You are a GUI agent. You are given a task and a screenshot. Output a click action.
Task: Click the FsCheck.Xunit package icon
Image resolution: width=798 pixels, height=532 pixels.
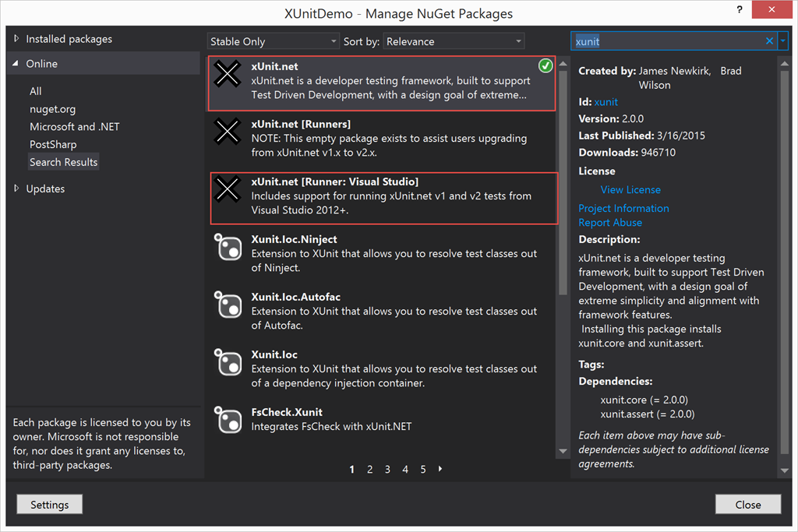click(x=228, y=420)
